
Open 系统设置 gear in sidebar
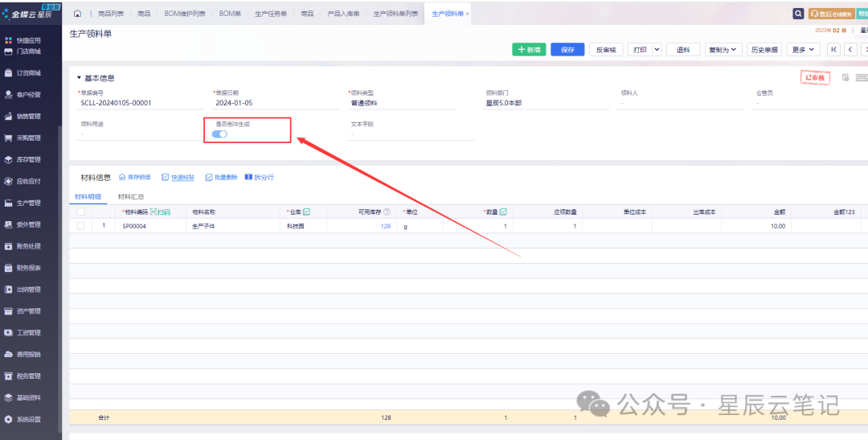[x=28, y=419]
